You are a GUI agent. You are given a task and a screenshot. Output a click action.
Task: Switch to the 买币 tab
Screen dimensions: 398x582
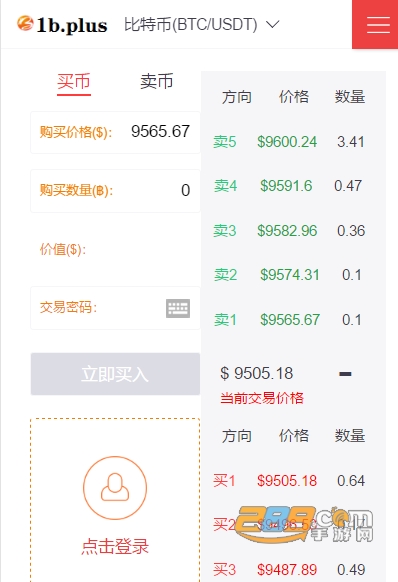click(74, 81)
